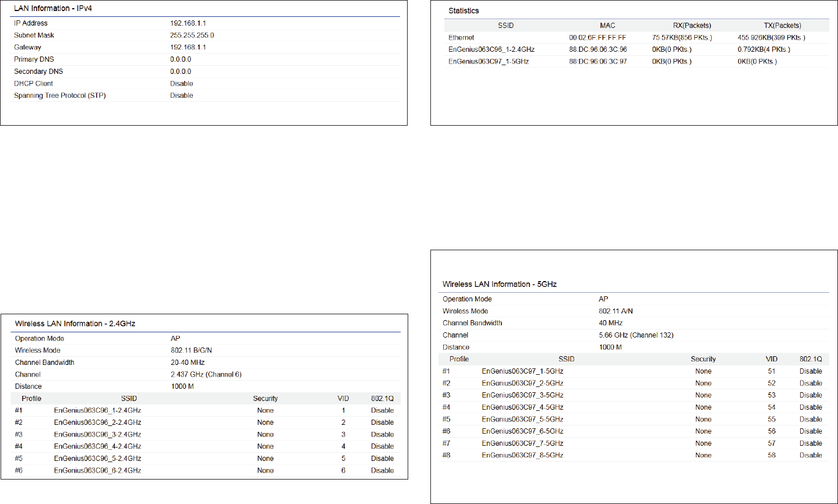Click the VID value 53
Image resolution: width=838 pixels, height=504 pixels.
772,395
